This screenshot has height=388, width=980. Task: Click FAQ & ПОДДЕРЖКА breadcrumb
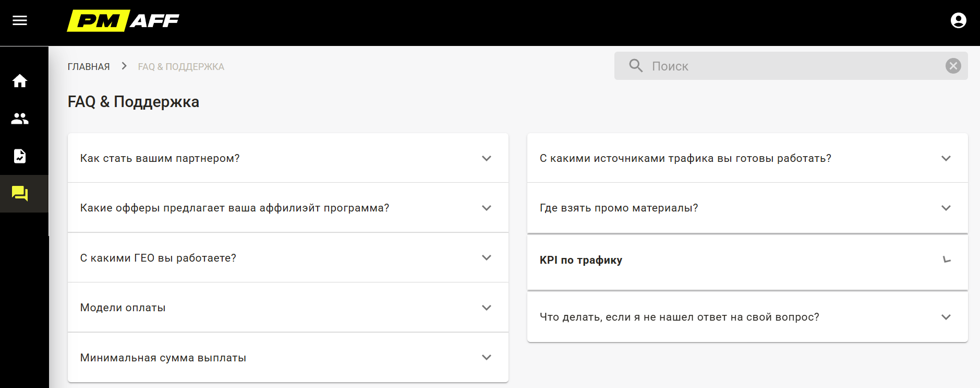[181, 67]
